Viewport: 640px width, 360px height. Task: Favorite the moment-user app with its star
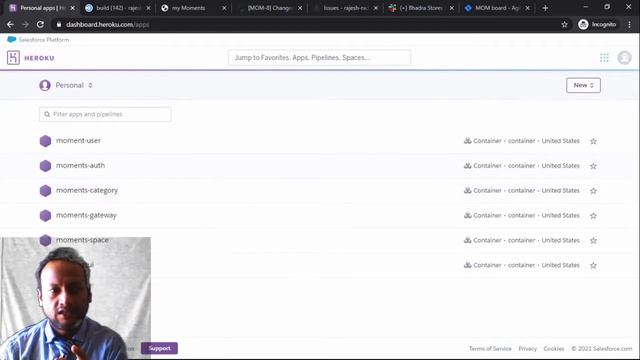click(x=593, y=141)
